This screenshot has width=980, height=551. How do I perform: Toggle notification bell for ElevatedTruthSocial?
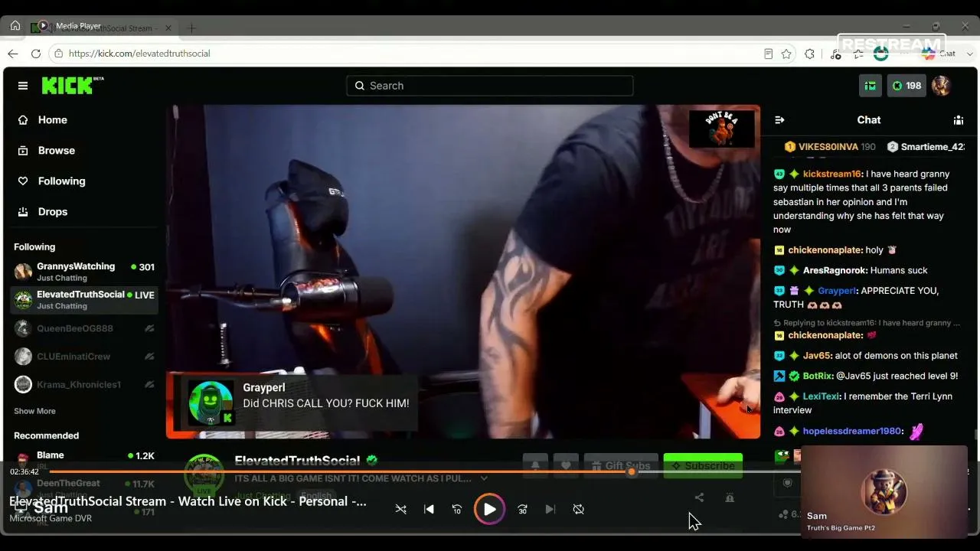[535, 465]
